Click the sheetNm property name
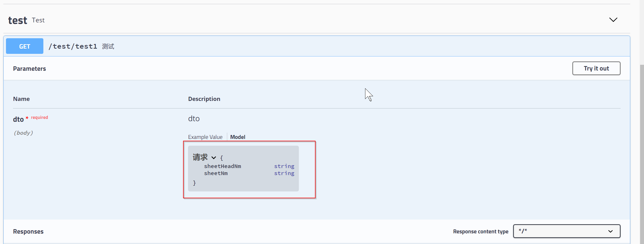This screenshot has height=244, width=644. [216, 173]
